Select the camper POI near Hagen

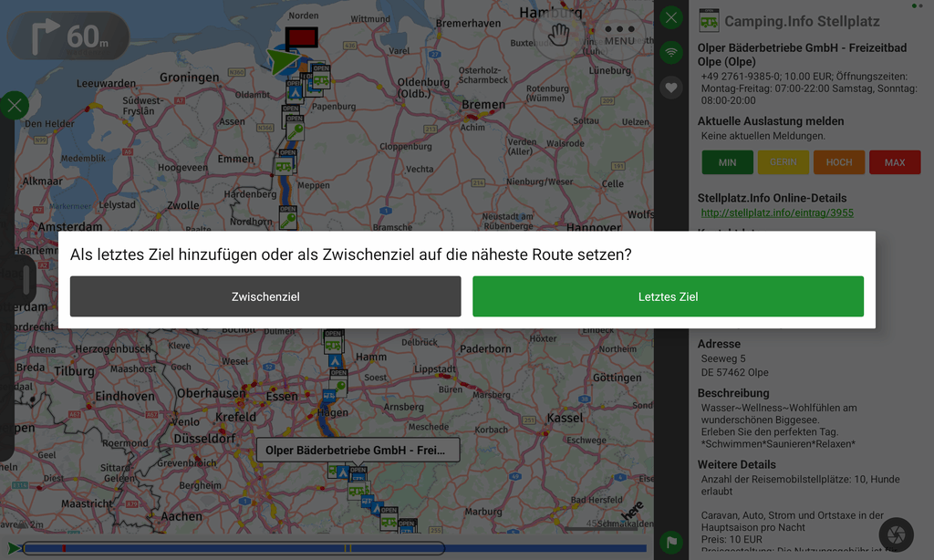pos(329,395)
